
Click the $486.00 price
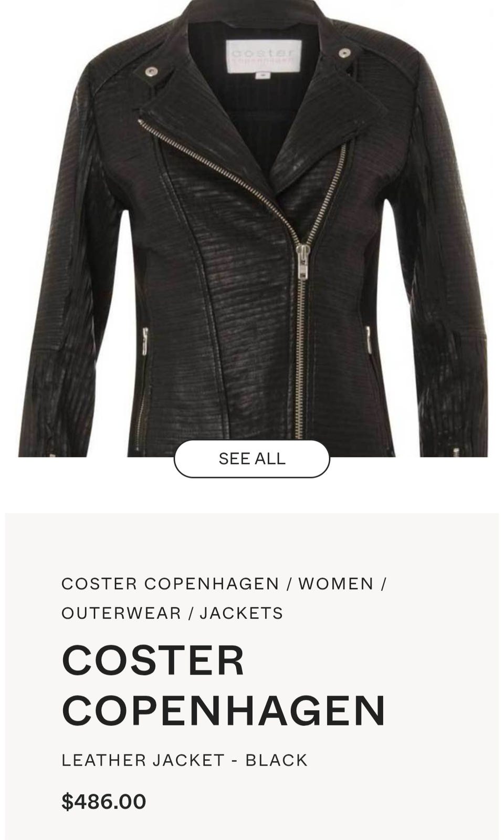pos(104,802)
